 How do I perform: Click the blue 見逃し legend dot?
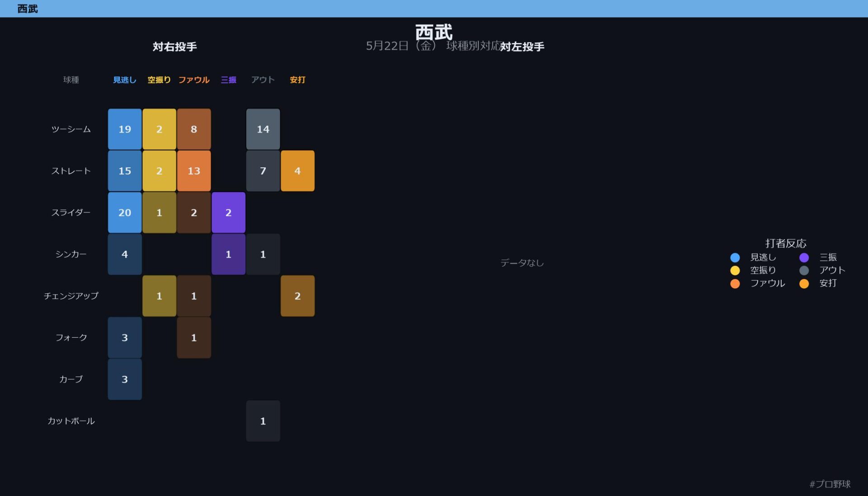click(x=735, y=258)
